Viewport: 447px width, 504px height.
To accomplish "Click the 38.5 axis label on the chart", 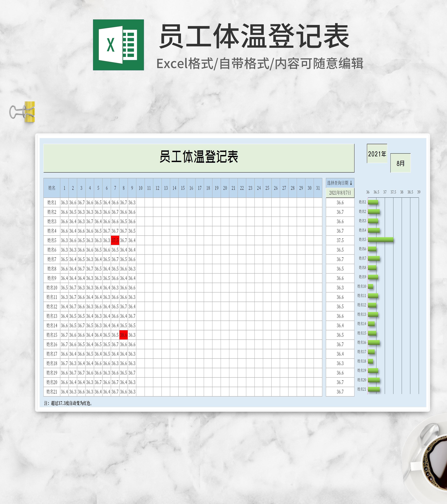I will [410, 192].
